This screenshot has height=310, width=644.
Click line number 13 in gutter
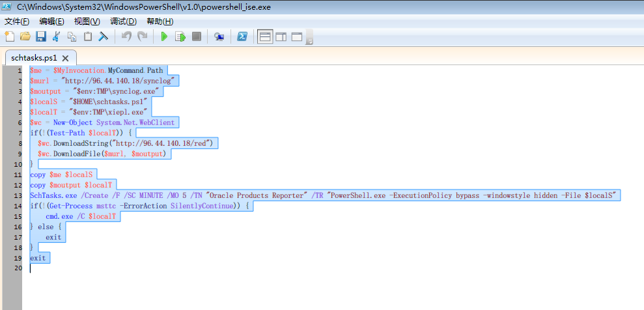[x=18, y=195]
